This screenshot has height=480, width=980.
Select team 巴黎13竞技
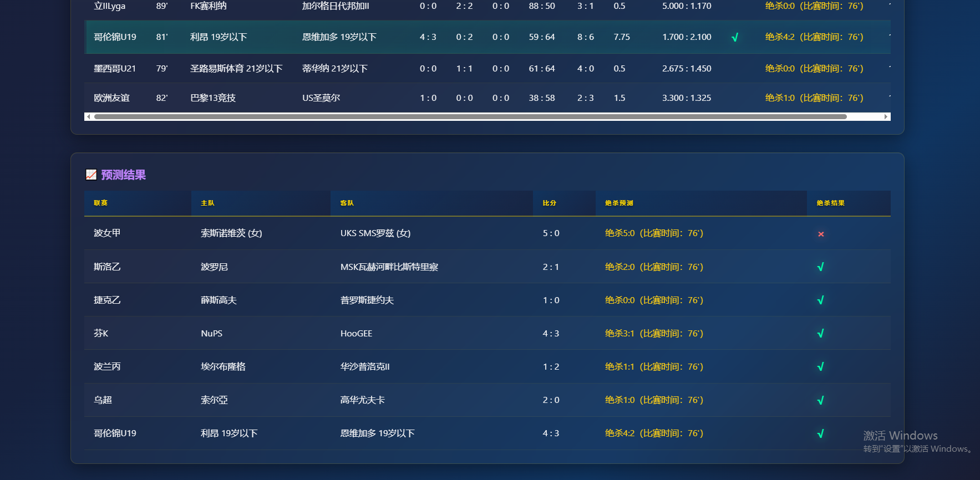pos(213,98)
